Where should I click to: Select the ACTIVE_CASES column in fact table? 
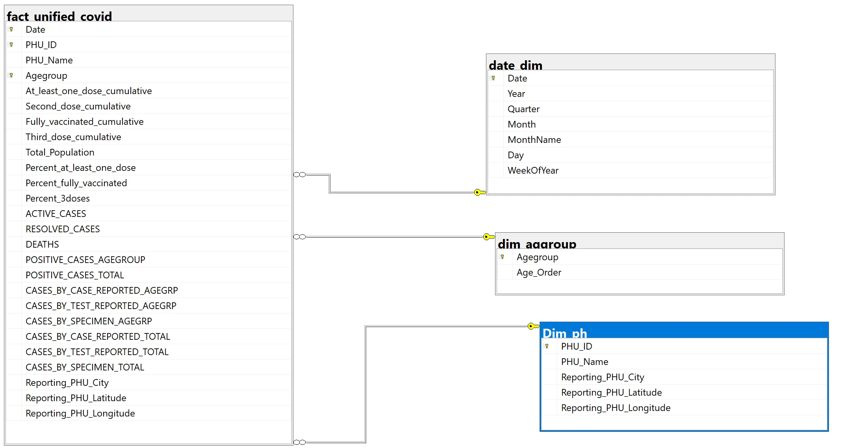[x=56, y=214]
